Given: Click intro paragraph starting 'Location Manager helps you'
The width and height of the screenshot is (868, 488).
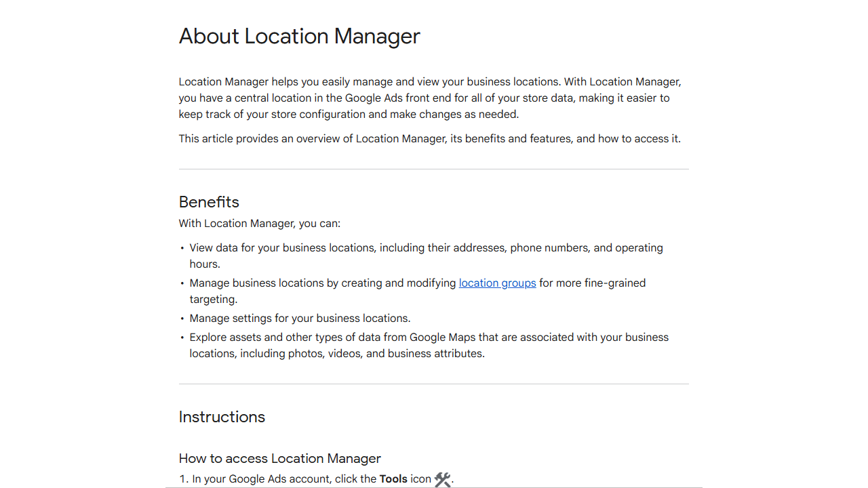Looking at the screenshot, I should tap(430, 98).
